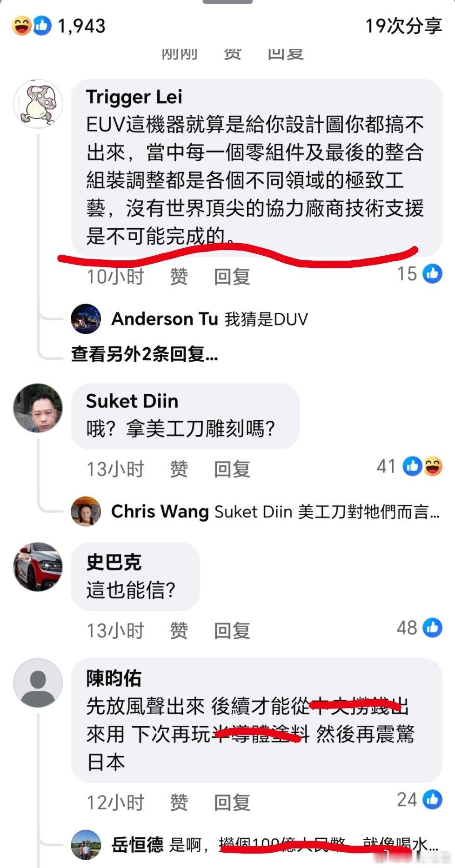Image resolution: width=455 pixels, height=868 pixels.
Task: Expand Chris Wang's truncated reply
Action: pos(275,511)
